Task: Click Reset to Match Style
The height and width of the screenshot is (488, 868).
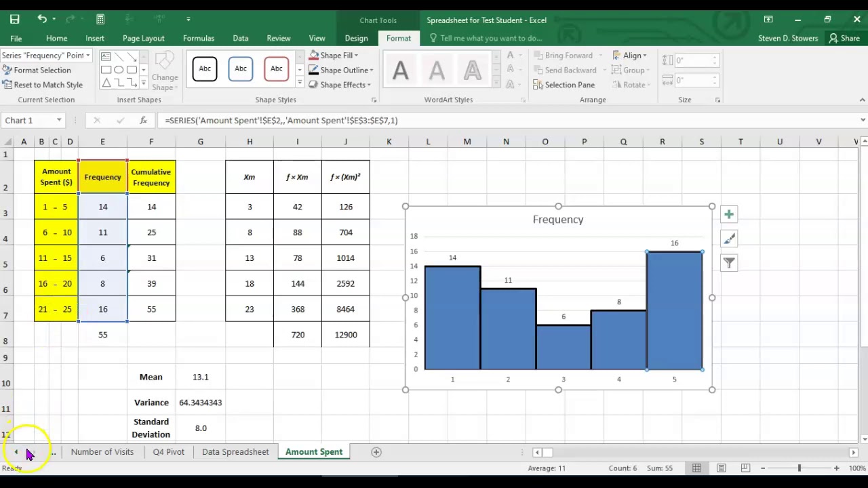Action: 42,85
